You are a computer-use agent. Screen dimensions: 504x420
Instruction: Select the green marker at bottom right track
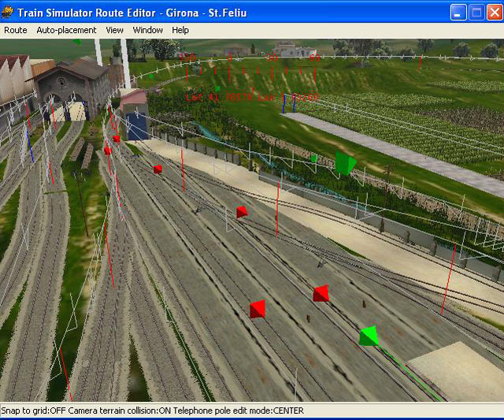(369, 336)
